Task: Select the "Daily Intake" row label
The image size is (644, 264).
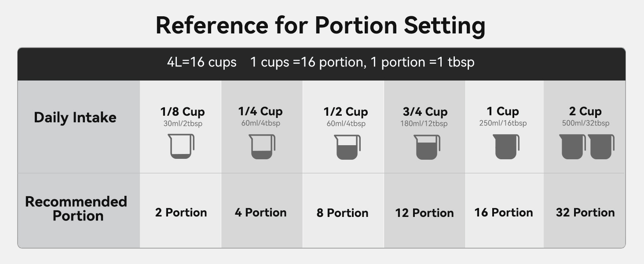Action: point(75,117)
